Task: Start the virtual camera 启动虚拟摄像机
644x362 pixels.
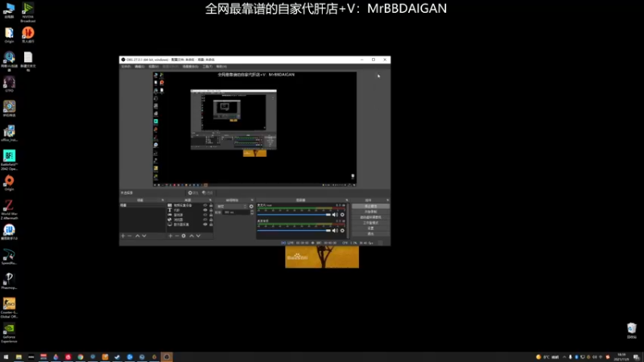Action: pyautogui.click(x=370, y=217)
